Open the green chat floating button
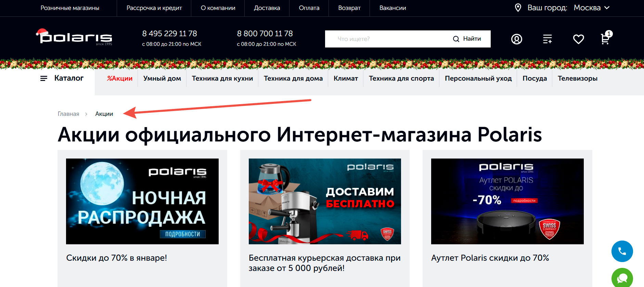The image size is (644, 287). [x=622, y=278]
